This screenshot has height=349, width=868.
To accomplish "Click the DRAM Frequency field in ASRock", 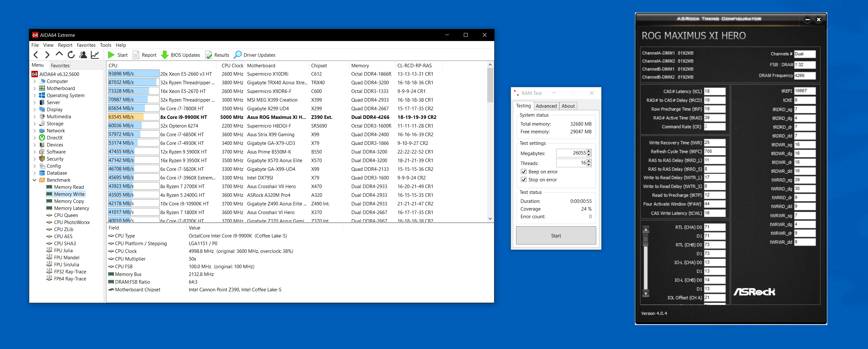I will [x=805, y=75].
